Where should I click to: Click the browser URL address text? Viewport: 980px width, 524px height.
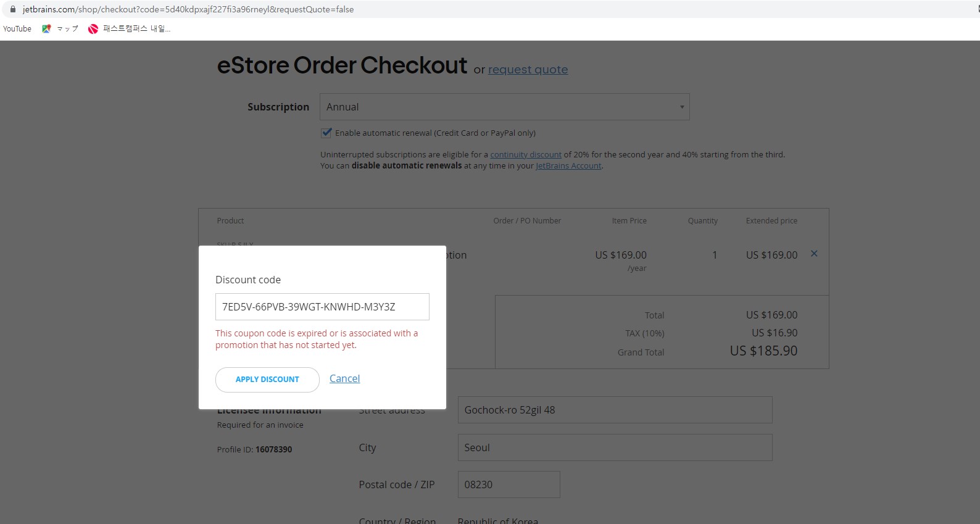pyautogui.click(x=188, y=9)
